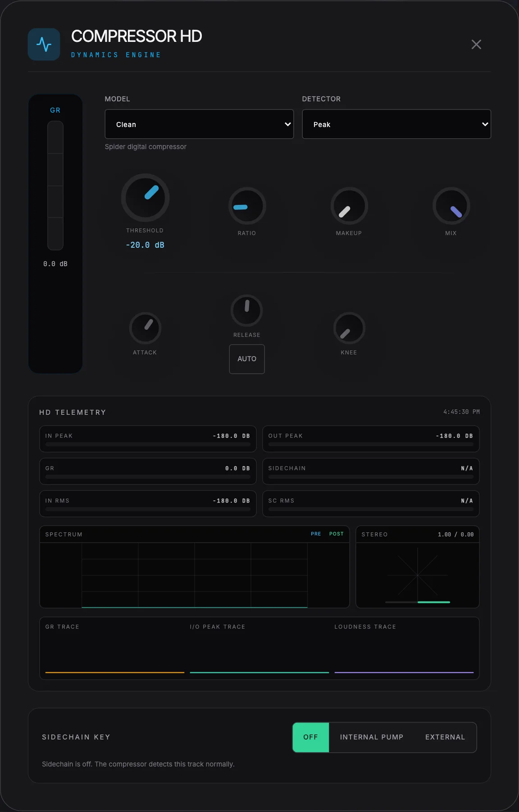This screenshot has width=519, height=812.
Task: Click the Compressor HD waveform logo icon
Action: 44,45
